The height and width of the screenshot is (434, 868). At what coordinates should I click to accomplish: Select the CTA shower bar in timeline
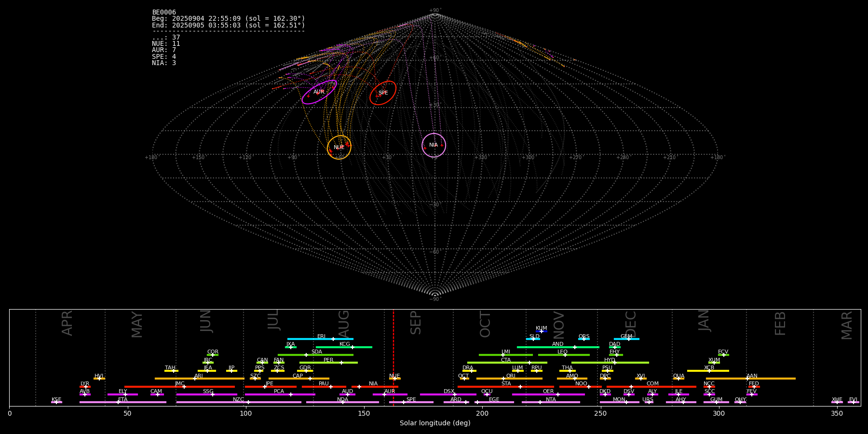click(x=507, y=363)
